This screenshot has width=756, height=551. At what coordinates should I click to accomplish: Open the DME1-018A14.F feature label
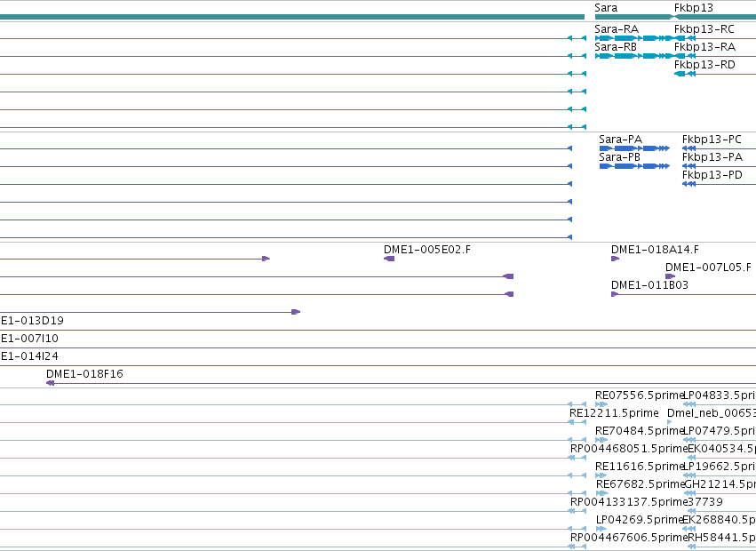[655, 250]
